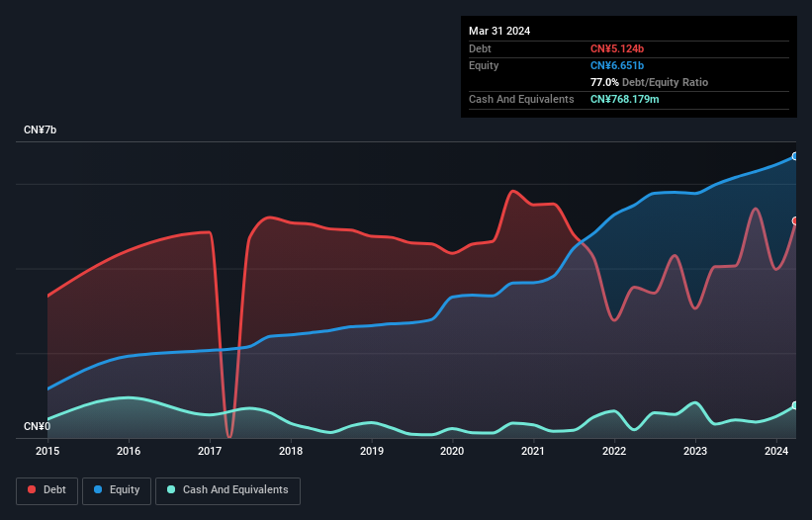812x520 pixels.
Task: Click the Debt row label in tooltip
Action: [x=480, y=48]
